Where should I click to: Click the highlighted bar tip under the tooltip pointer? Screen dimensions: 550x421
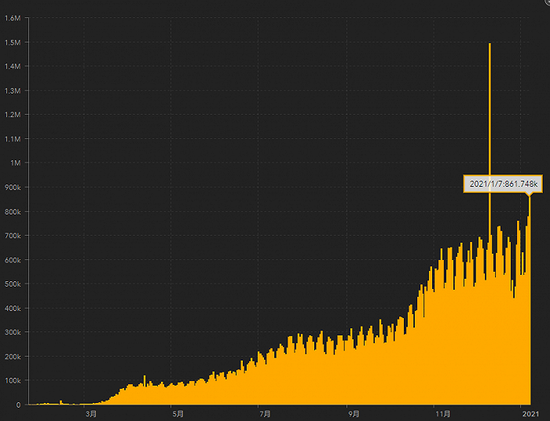(x=529, y=199)
